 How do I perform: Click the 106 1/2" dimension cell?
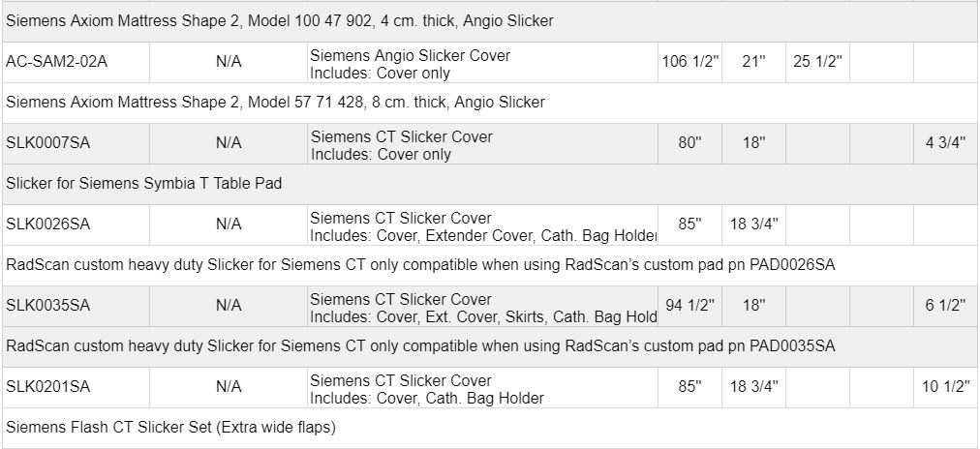[689, 62]
